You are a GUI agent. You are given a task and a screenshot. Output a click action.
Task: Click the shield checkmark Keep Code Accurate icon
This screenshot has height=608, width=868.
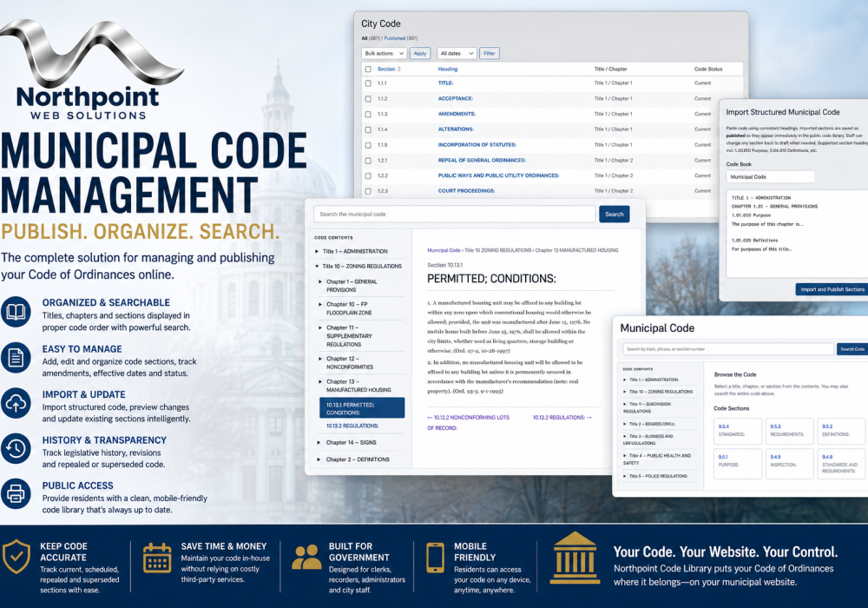(x=16, y=557)
